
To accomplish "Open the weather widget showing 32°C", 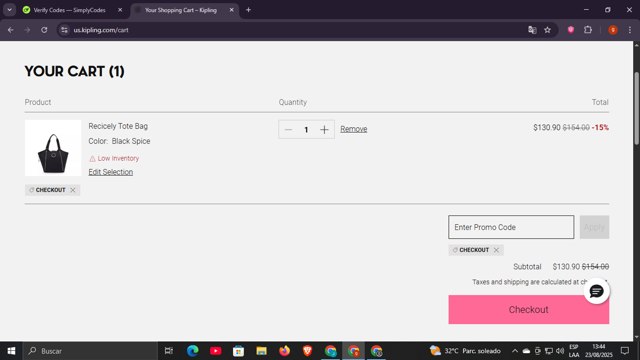I will click(464, 351).
